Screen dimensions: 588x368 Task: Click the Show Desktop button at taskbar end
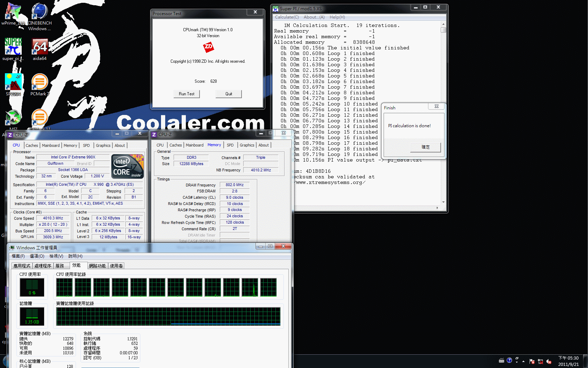point(585,361)
